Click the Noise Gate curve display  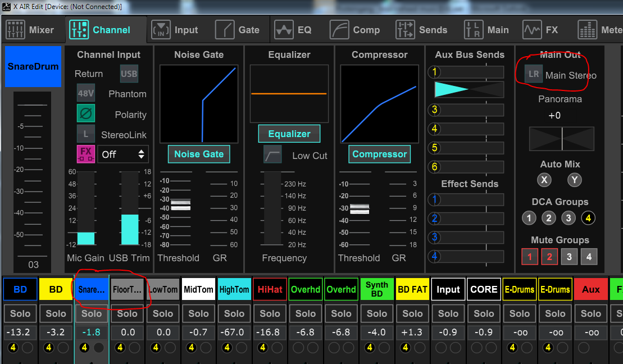coord(199,104)
